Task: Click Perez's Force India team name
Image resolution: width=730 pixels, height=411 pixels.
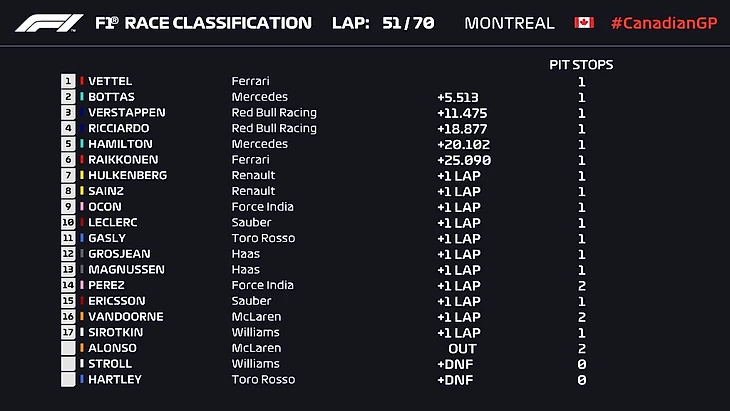Action: pyautogui.click(x=262, y=285)
